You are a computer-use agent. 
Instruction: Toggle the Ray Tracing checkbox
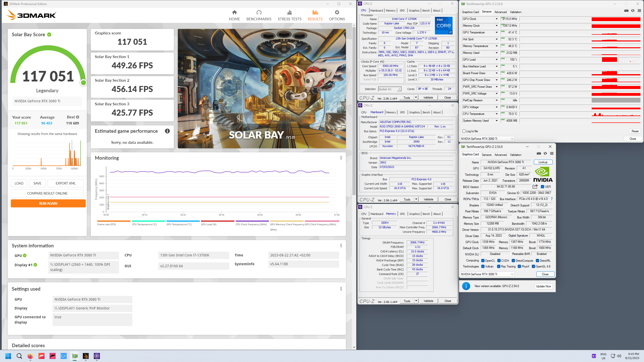click(x=499, y=266)
